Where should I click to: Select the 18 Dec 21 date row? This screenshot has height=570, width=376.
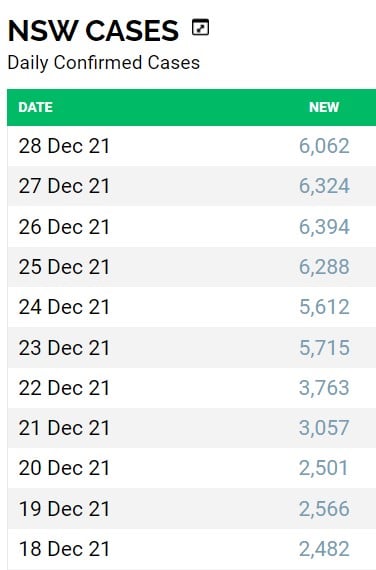click(192, 549)
